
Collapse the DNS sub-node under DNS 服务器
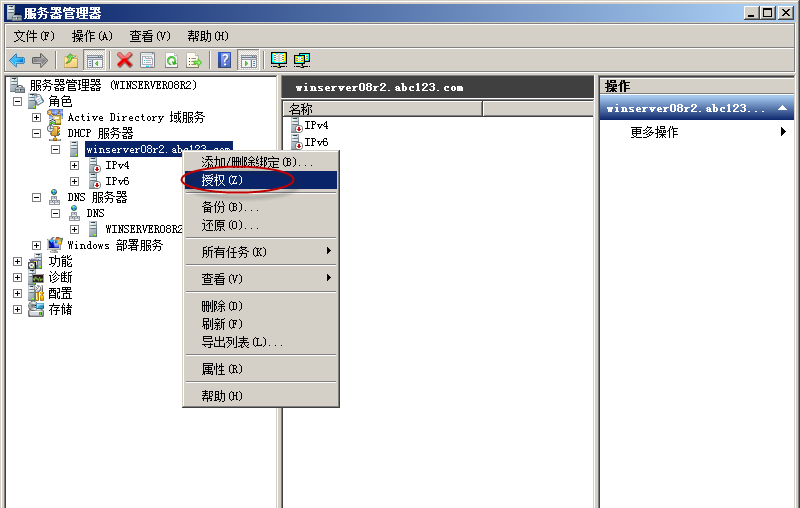(56, 213)
